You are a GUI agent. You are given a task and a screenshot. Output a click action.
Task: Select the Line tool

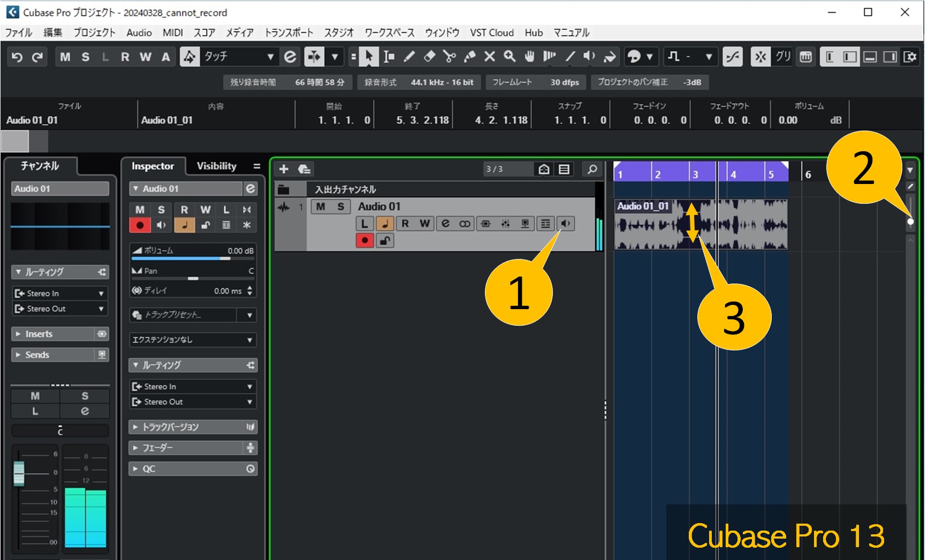tap(570, 57)
